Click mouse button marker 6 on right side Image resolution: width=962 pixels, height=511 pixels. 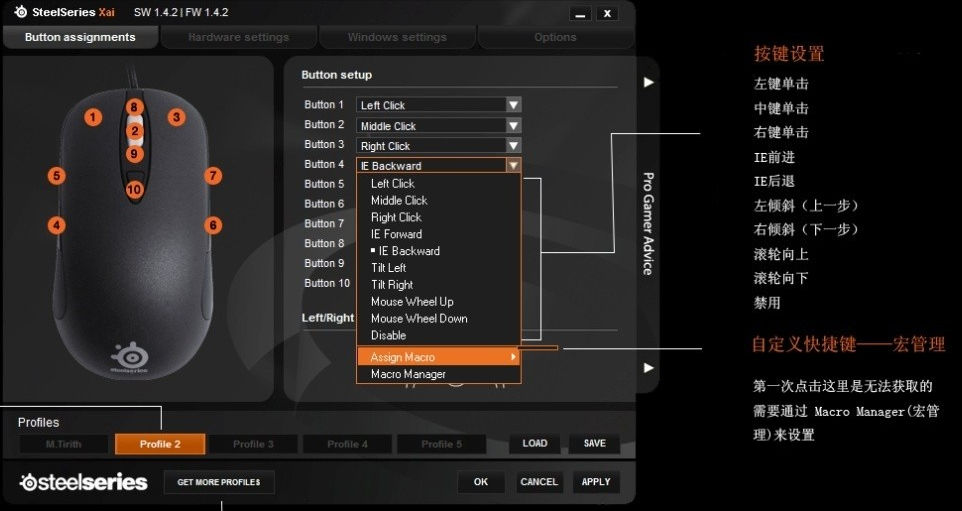click(212, 225)
